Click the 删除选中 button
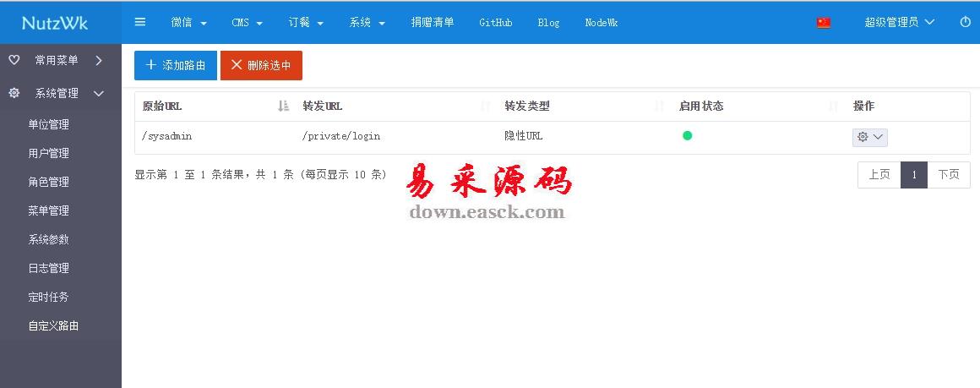This screenshot has height=388, width=980. point(261,65)
